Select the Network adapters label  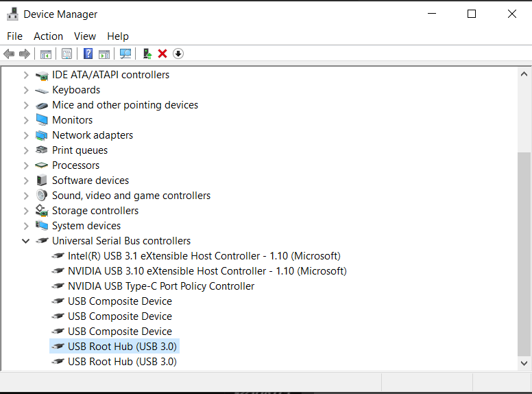(x=93, y=135)
